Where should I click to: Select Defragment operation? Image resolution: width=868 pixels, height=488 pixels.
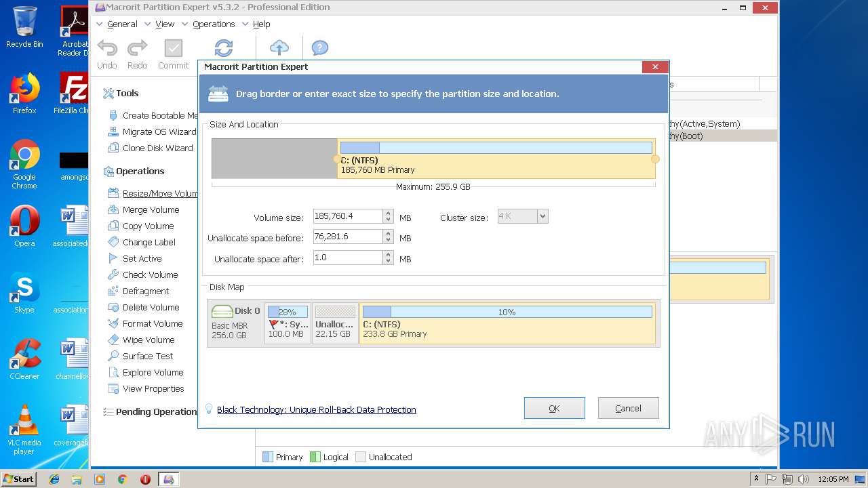(x=138, y=291)
